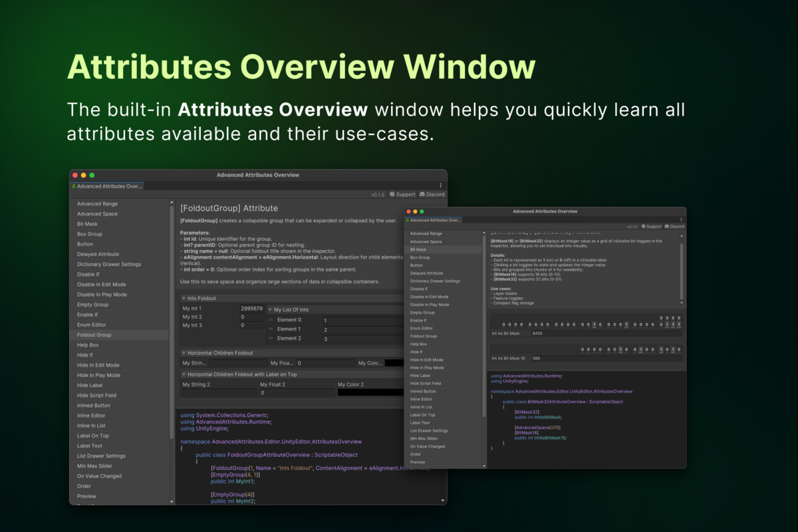The height and width of the screenshot is (532, 798).
Task: Click the My Int 1 value field
Action: point(251,309)
